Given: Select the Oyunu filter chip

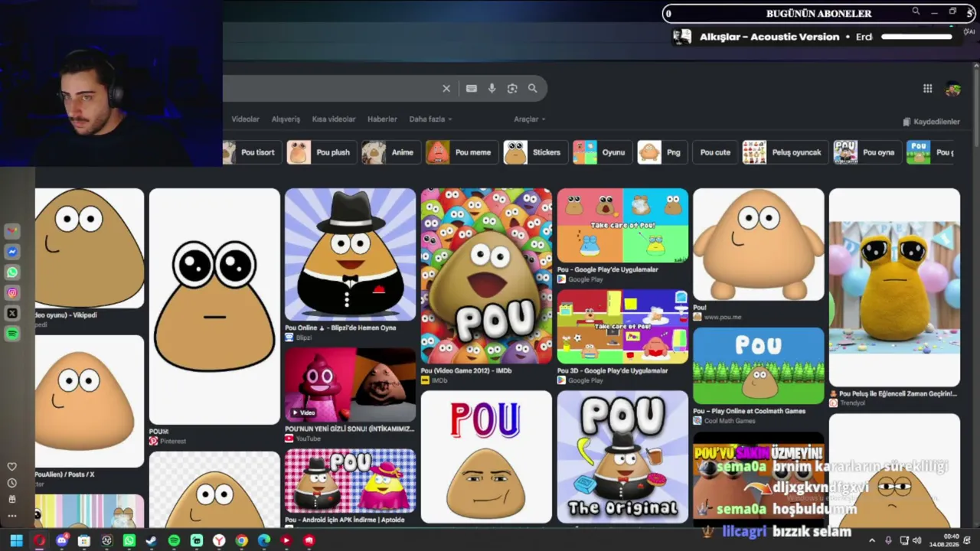Looking at the screenshot, I should click(603, 152).
